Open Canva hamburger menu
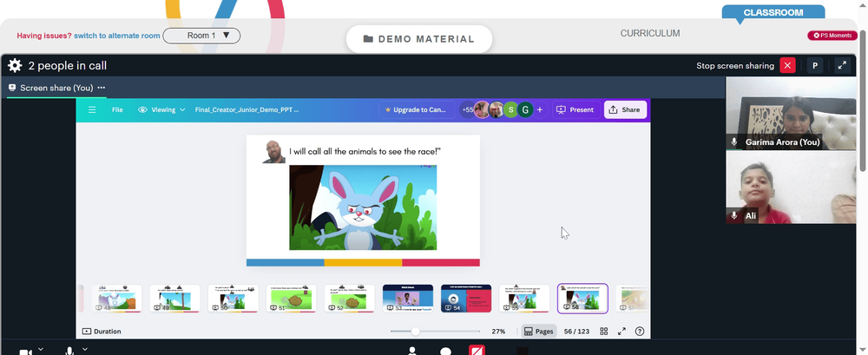The width and height of the screenshot is (868, 355). (92, 109)
